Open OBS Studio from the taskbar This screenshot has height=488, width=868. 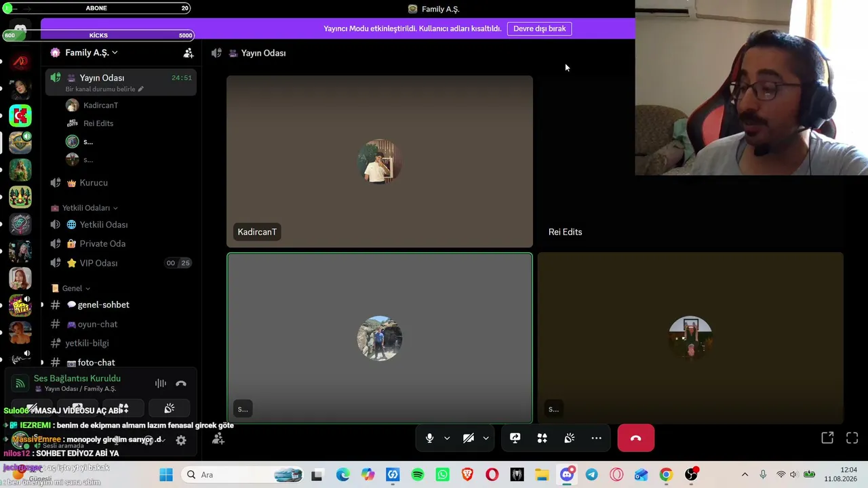click(691, 475)
